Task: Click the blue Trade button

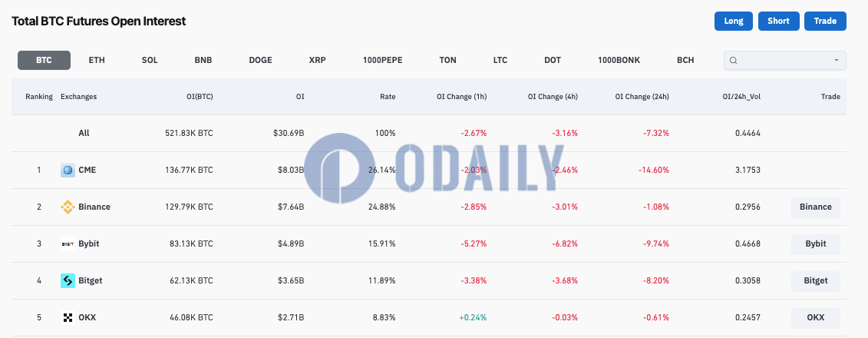Action: click(x=825, y=21)
